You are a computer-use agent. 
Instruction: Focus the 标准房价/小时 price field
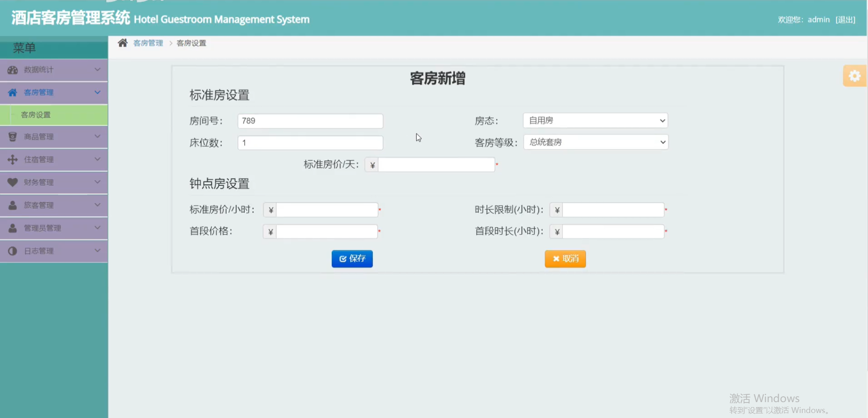[327, 210]
